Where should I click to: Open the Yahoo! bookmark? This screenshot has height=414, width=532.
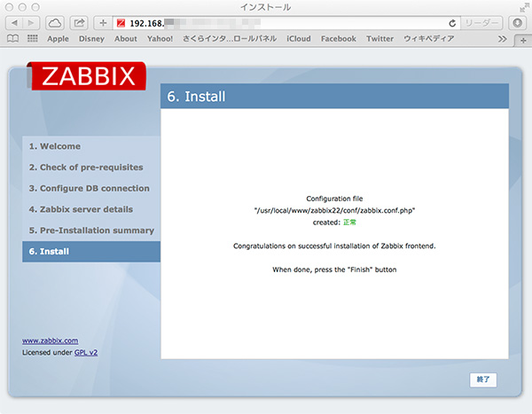(160, 39)
